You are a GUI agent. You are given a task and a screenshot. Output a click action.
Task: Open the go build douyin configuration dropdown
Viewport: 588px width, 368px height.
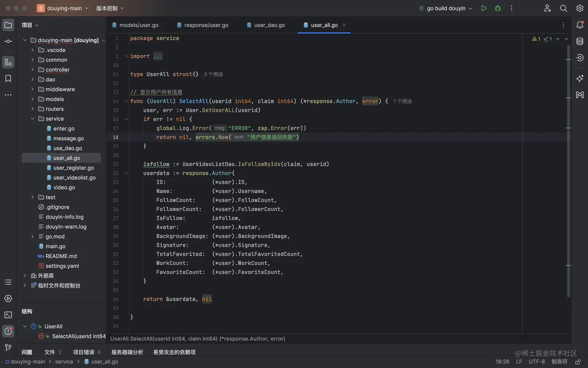446,8
